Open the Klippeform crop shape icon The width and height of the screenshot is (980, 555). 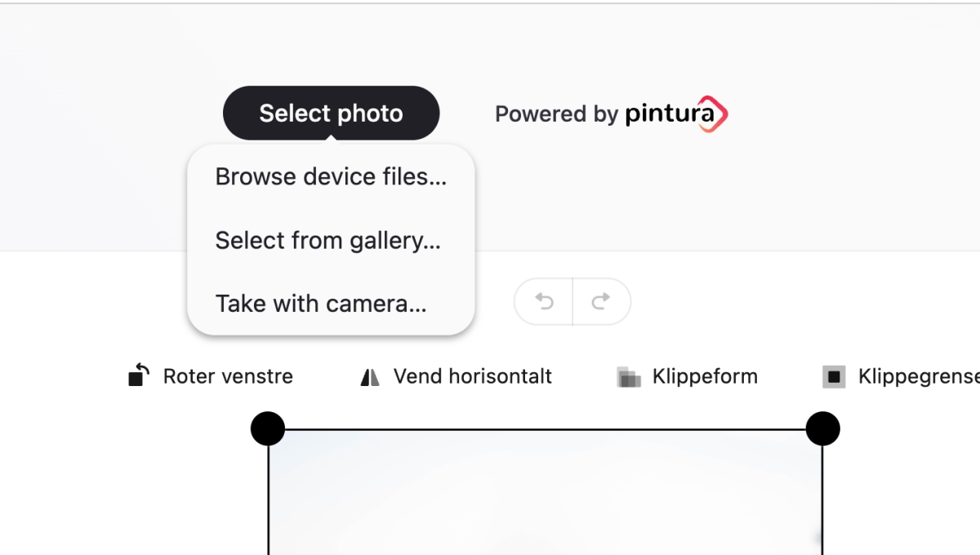point(628,377)
